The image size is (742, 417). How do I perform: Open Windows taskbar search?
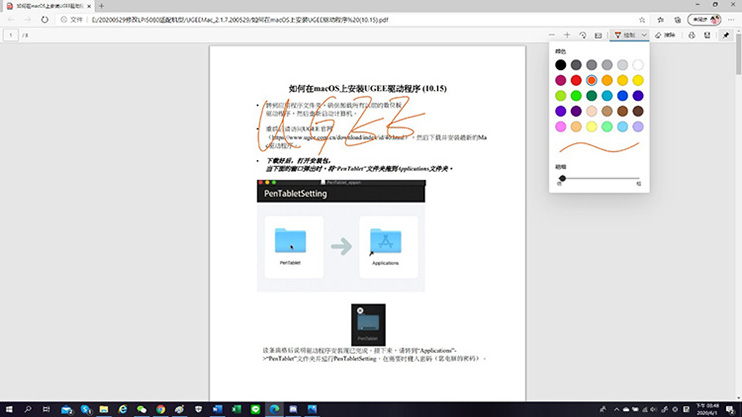click(x=27, y=409)
